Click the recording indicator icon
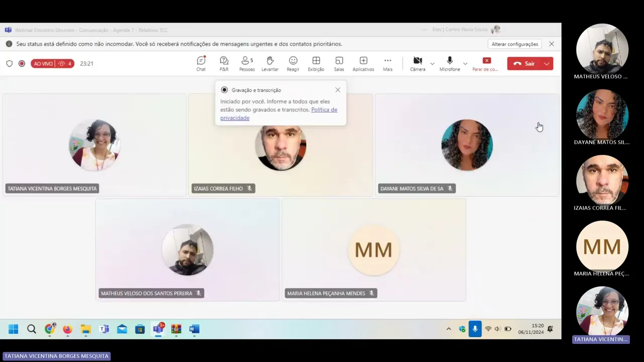 coord(22,63)
